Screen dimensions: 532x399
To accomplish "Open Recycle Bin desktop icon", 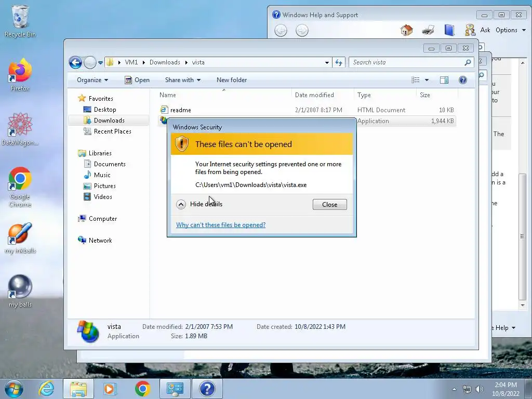I will click(20, 20).
